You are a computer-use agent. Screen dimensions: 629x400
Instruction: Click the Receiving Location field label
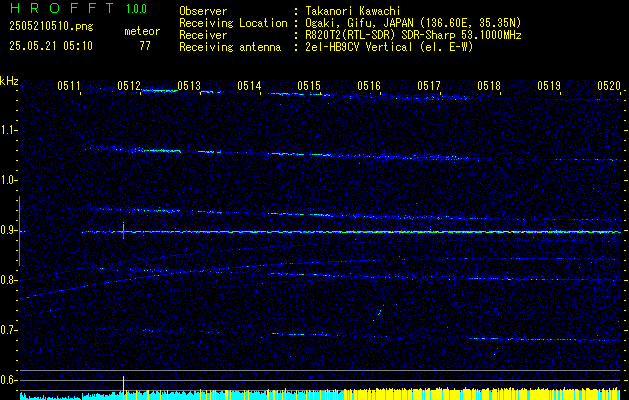[233, 23]
